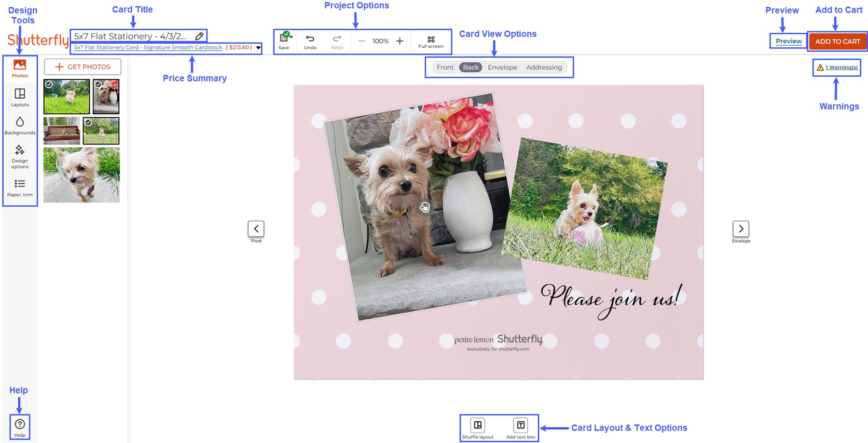Image resolution: width=868 pixels, height=443 pixels.
Task: Click the pencil to edit card title
Action: (199, 36)
